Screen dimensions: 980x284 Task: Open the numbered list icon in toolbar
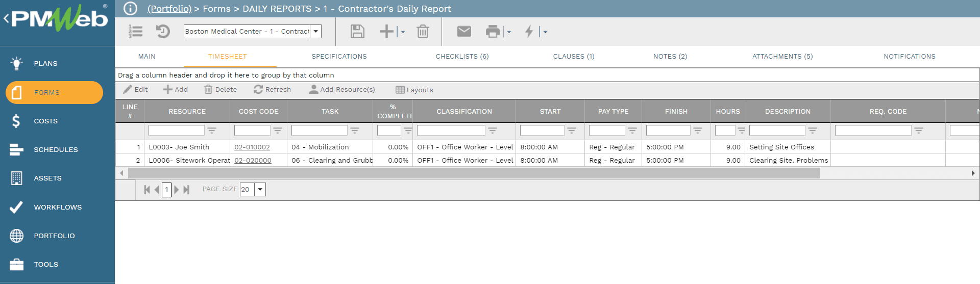click(135, 32)
